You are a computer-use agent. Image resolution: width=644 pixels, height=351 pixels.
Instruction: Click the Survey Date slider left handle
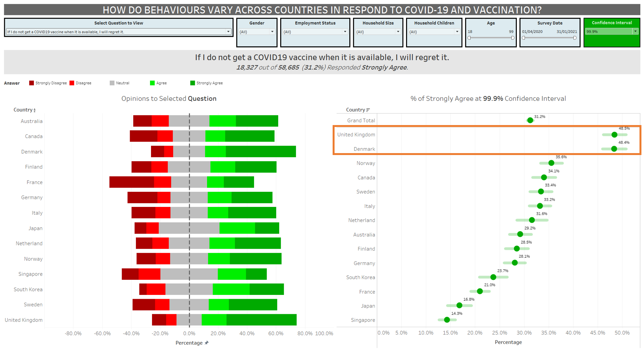pos(524,38)
